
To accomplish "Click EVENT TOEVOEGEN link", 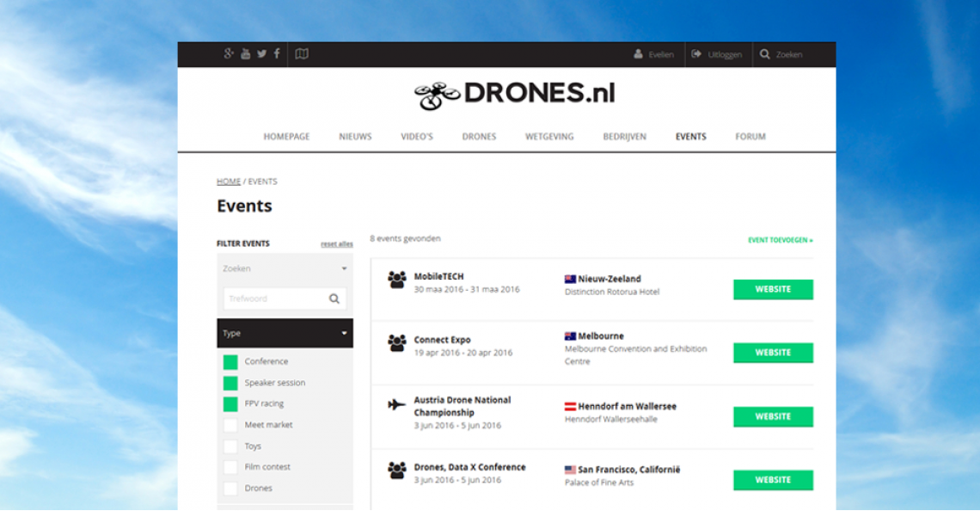I will click(777, 241).
